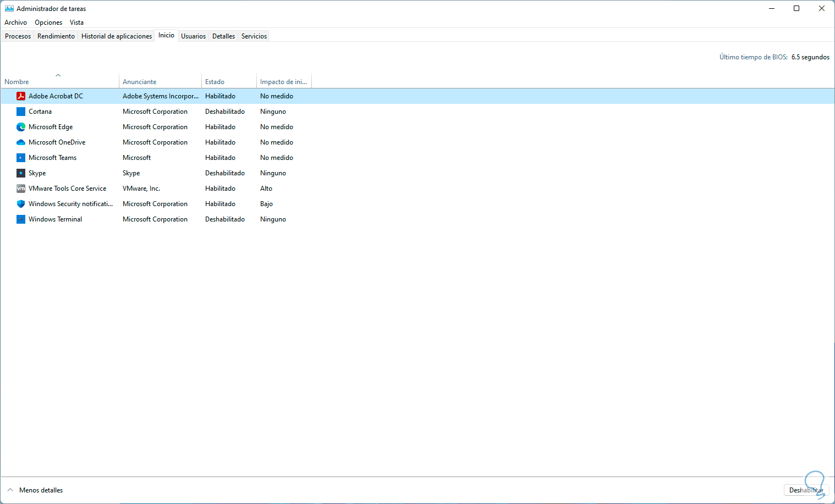
Task: Switch to the Usuarios tab
Action: 194,36
